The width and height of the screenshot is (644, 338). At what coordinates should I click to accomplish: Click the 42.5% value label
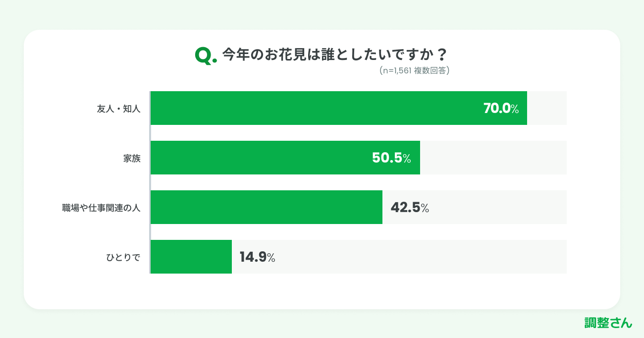pyautogui.click(x=410, y=208)
